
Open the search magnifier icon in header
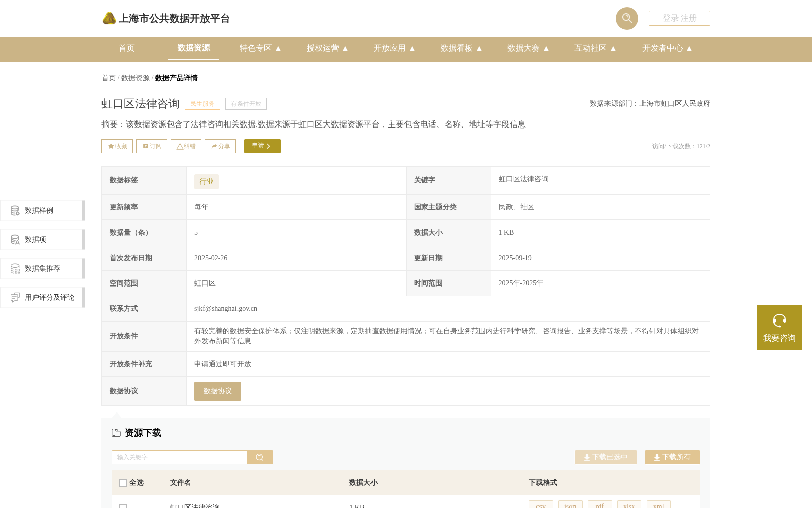(x=627, y=18)
